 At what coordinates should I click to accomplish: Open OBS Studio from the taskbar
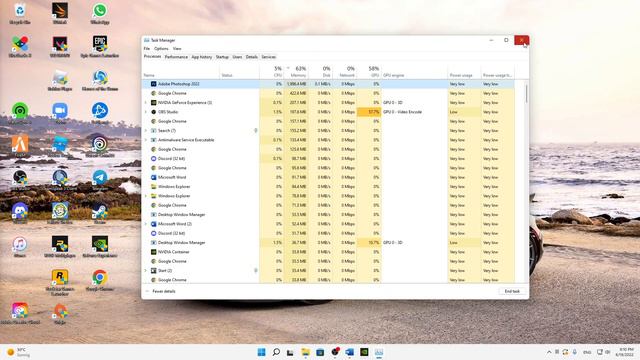pyautogui.click(x=335, y=352)
